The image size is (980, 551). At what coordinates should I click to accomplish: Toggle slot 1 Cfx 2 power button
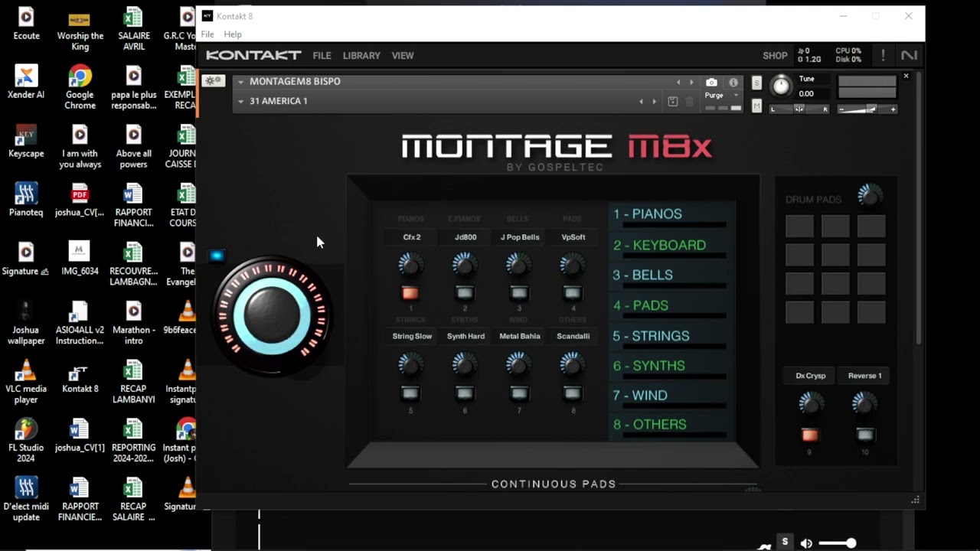click(410, 293)
